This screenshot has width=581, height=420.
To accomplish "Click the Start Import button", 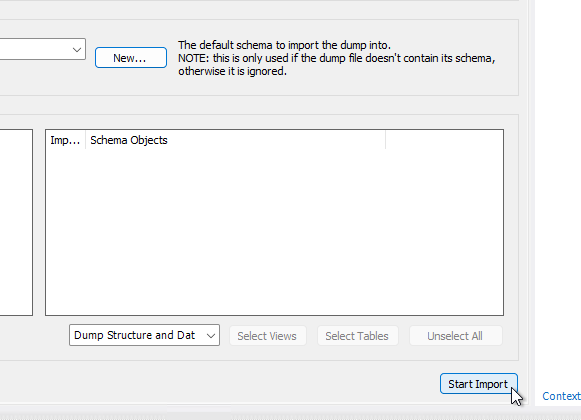I will pyautogui.click(x=478, y=384).
